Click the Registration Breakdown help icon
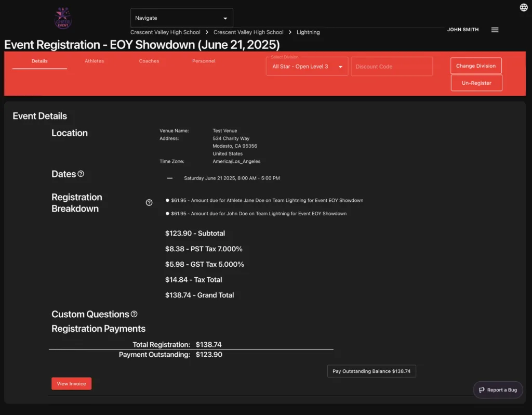Image resolution: width=532 pixels, height=415 pixels. (x=149, y=202)
